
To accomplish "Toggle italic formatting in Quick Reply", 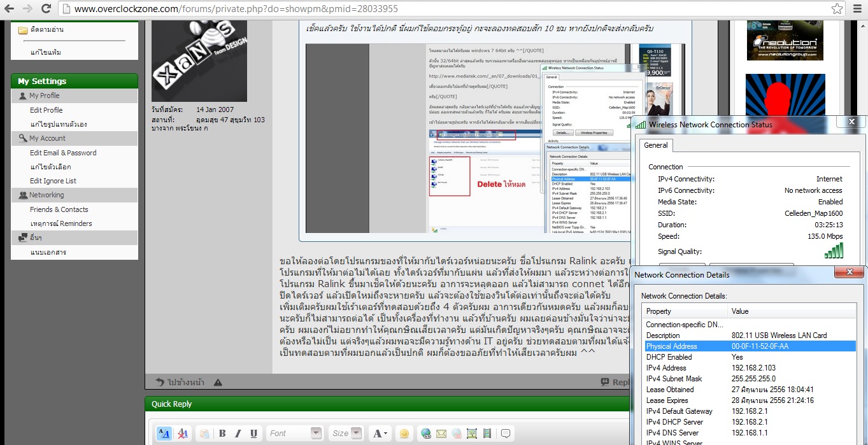I will (238, 434).
